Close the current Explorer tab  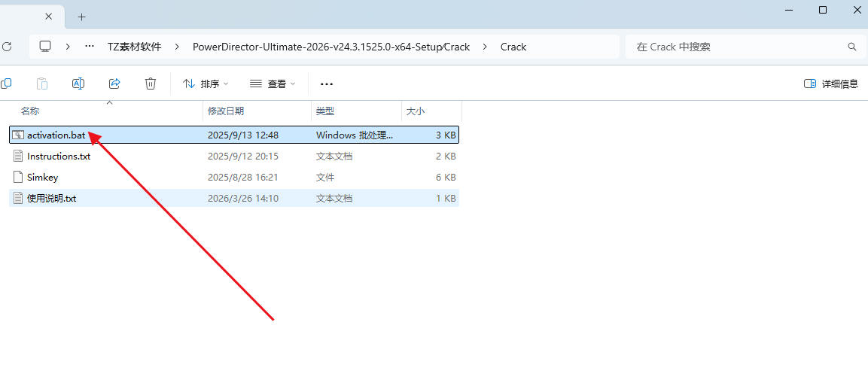point(49,17)
